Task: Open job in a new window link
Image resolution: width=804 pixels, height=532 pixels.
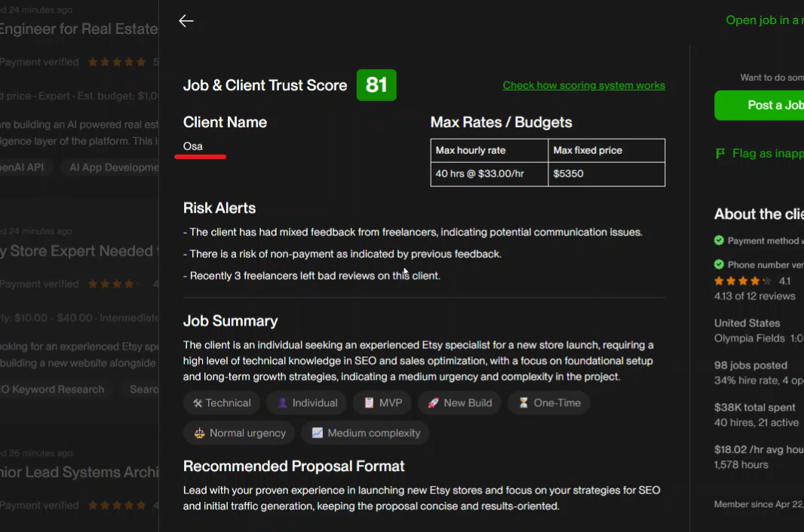Action: (763, 20)
